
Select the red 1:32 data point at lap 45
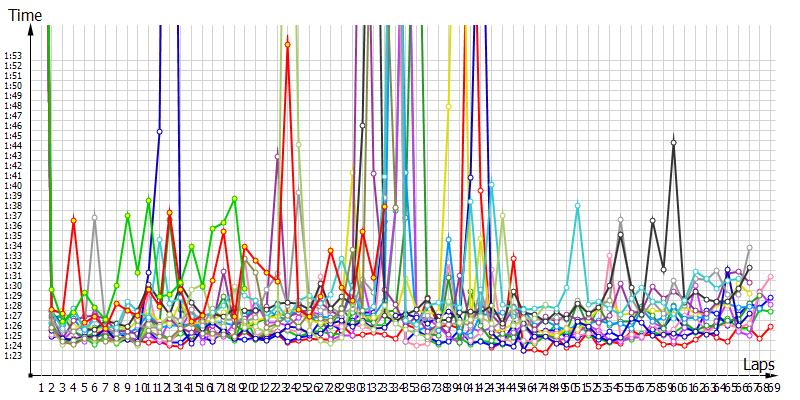click(x=514, y=259)
